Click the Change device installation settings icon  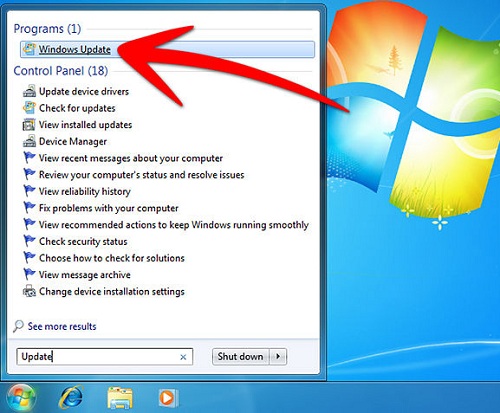coord(29,291)
